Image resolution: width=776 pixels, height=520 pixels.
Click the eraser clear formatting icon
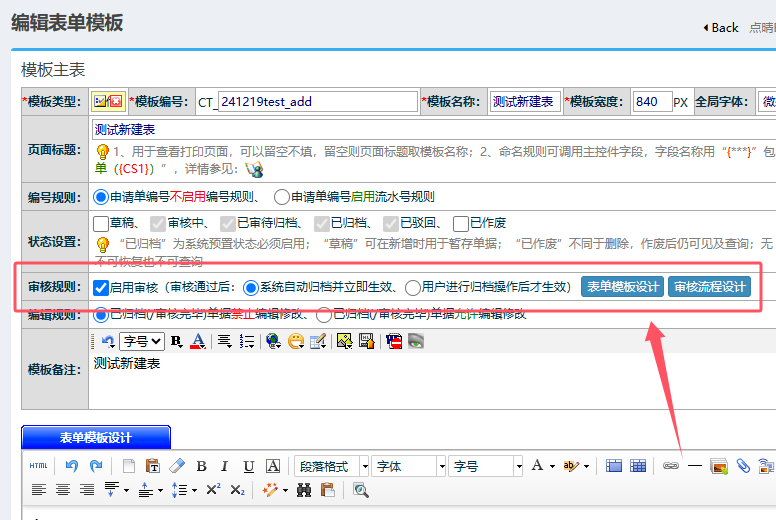177,466
